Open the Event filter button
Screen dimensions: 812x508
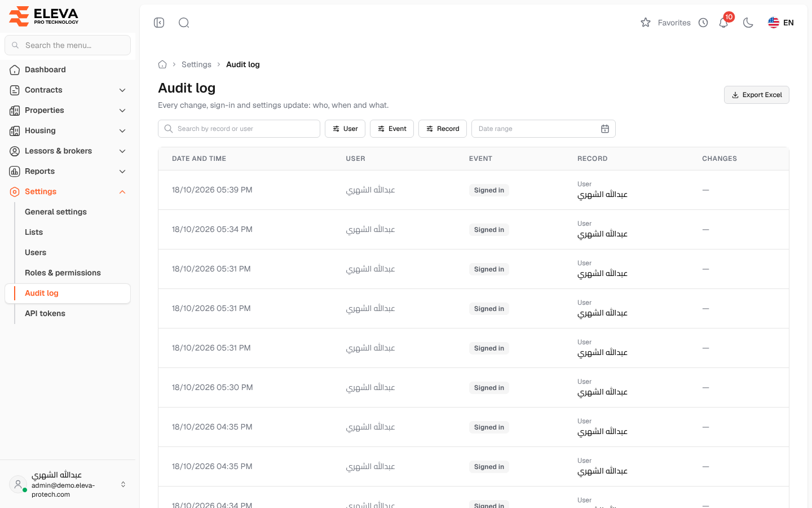click(x=392, y=129)
